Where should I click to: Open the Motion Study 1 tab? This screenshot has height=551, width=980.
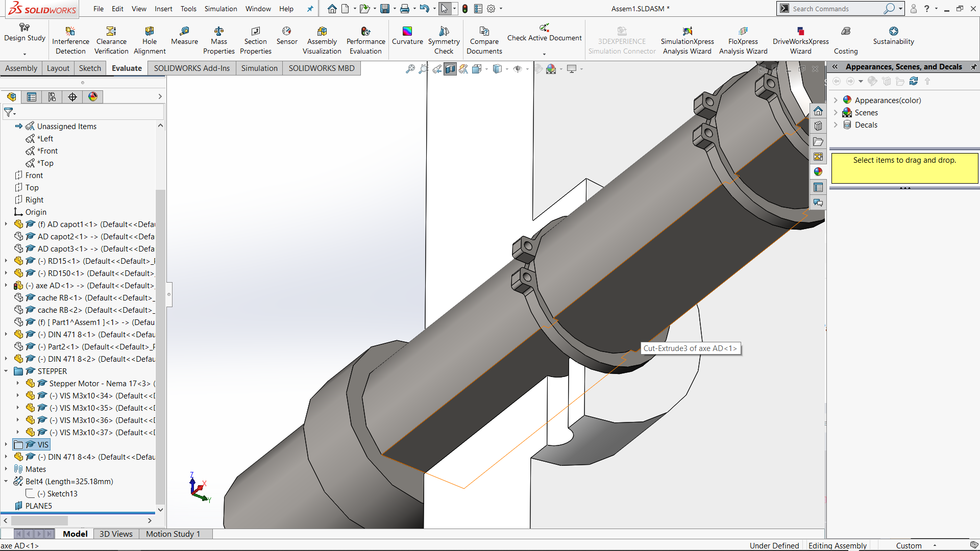coord(173,534)
